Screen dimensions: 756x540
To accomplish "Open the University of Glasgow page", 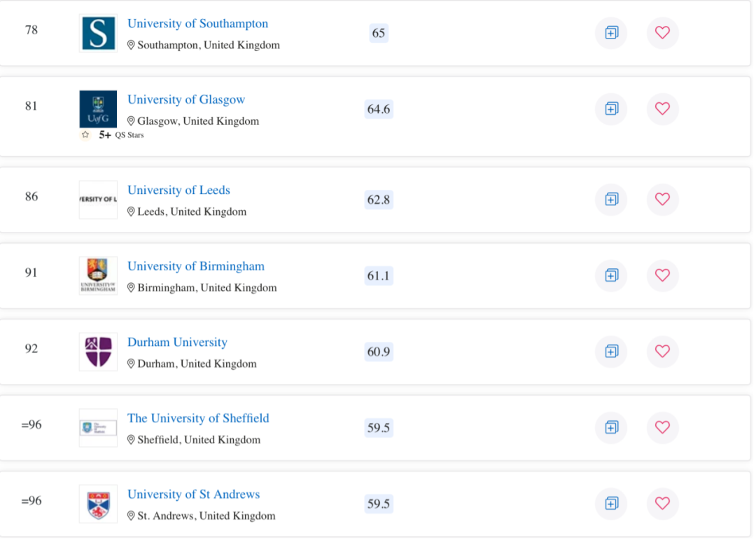I will tap(186, 99).
